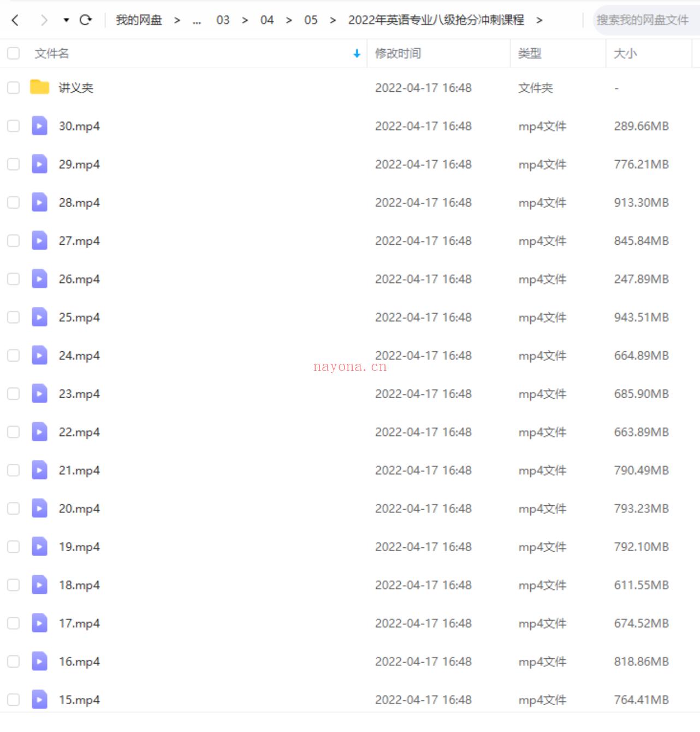Check the box for the 讲义夹 folder
The width and height of the screenshot is (700, 732).
tap(14, 87)
